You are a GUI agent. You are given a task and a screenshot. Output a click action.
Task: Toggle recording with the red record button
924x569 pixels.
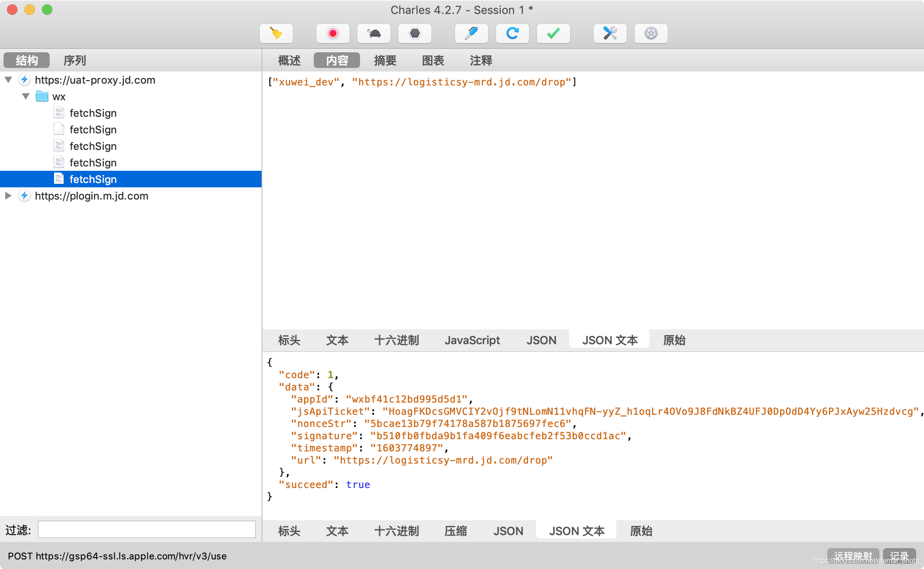[x=333, y=34]
